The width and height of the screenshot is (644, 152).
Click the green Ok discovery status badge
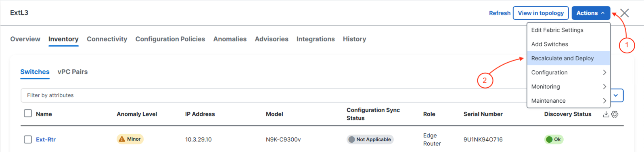[554, 139]
